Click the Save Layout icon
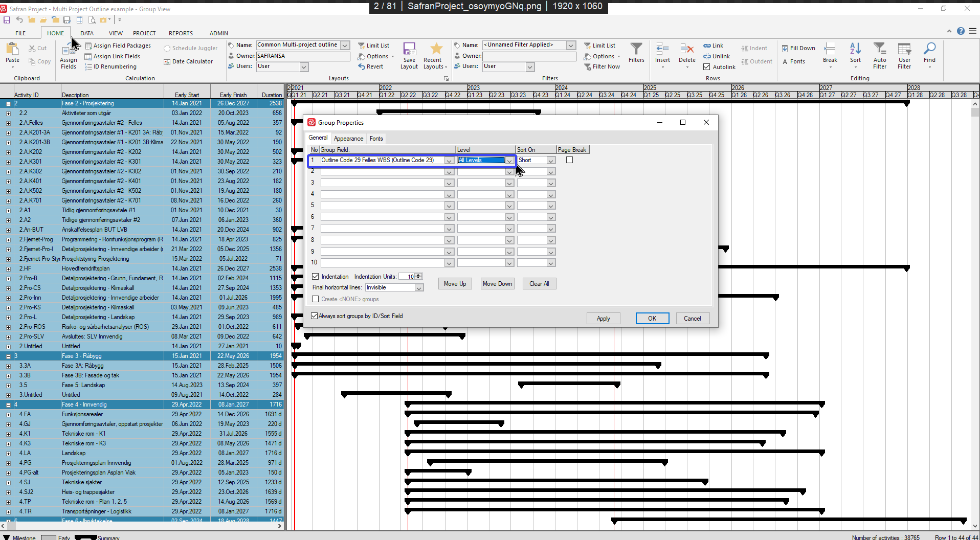The height and width of the screenshot is (540, 980). (x=409, y=50)
